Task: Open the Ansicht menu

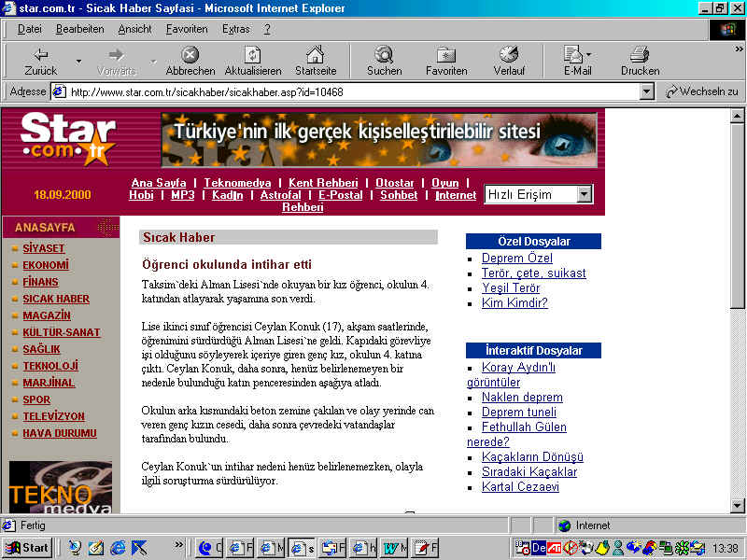Action: [x=134, y=29]
